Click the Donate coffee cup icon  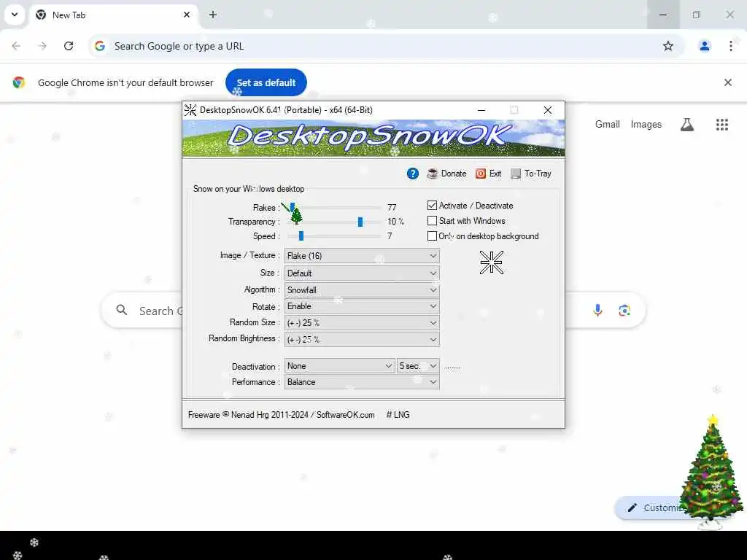tap(433, 174)
